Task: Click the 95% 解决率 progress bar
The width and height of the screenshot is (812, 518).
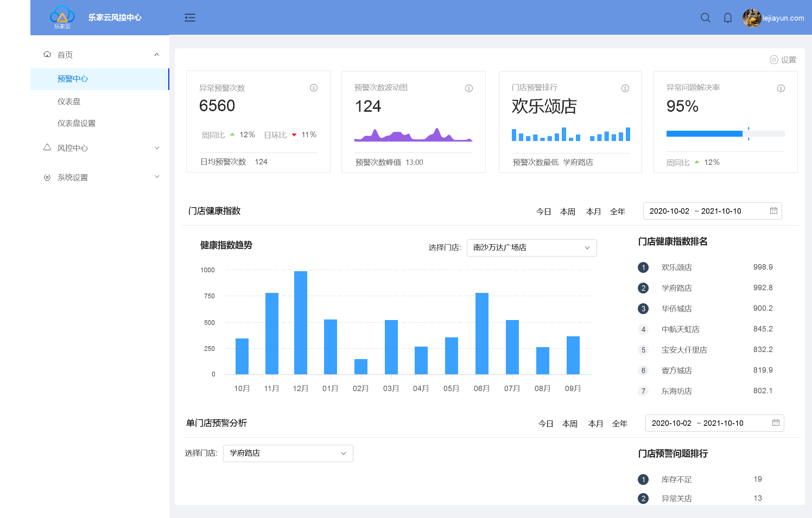Action: point(726,133)
